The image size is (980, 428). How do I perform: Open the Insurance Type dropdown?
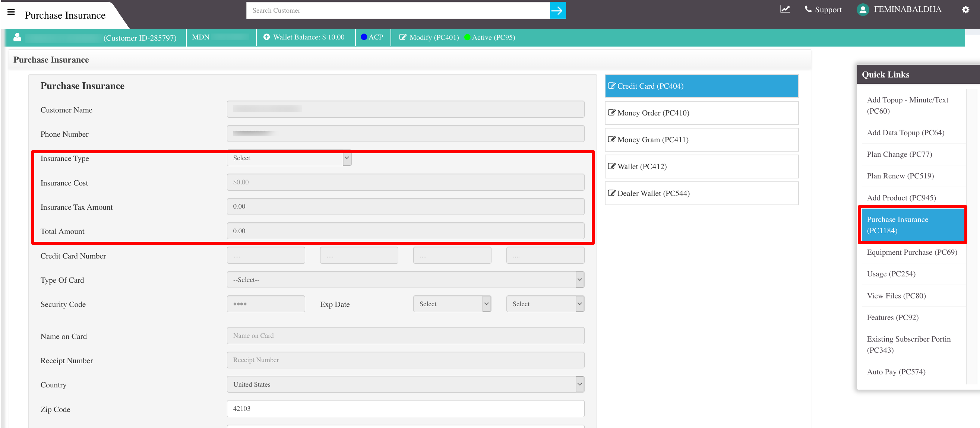289,158
